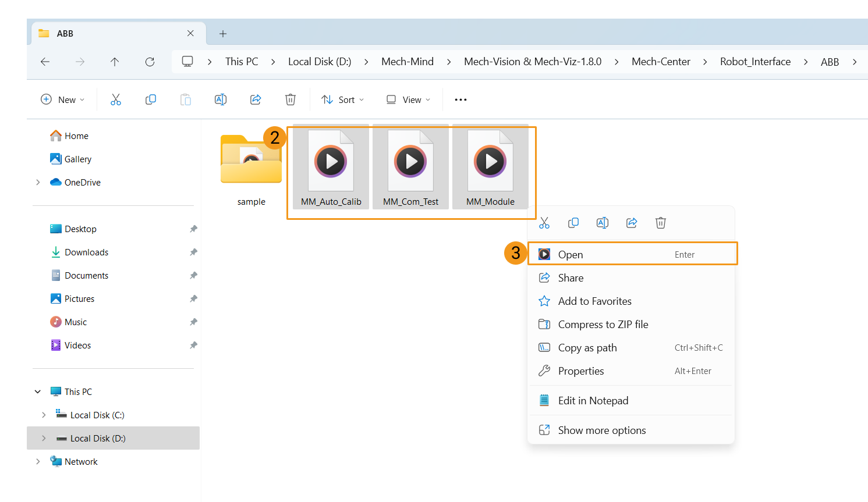Go up one folder level
The height and width of the screenshot is (502, 868).
click(115, 62)
